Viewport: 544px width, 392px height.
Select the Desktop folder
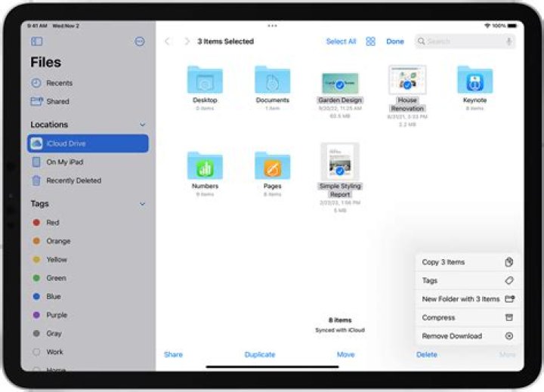click(205, 80)
